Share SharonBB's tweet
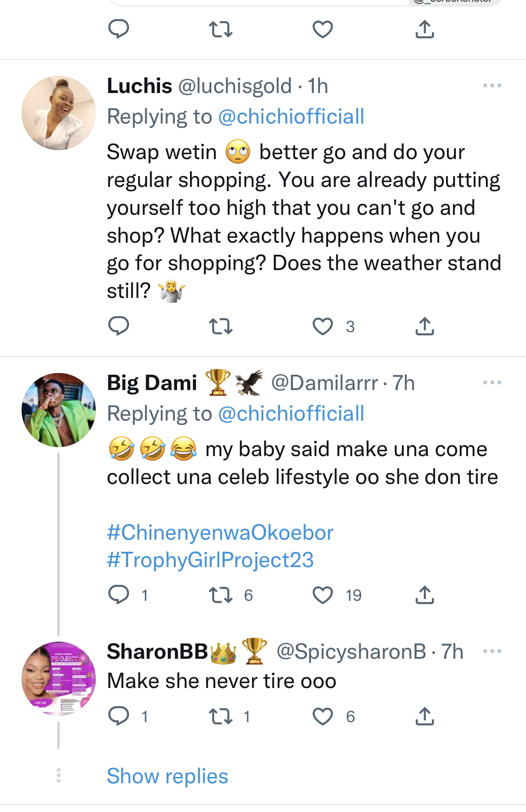The height and width of the screenshot is (812, 526). point(424,716)
